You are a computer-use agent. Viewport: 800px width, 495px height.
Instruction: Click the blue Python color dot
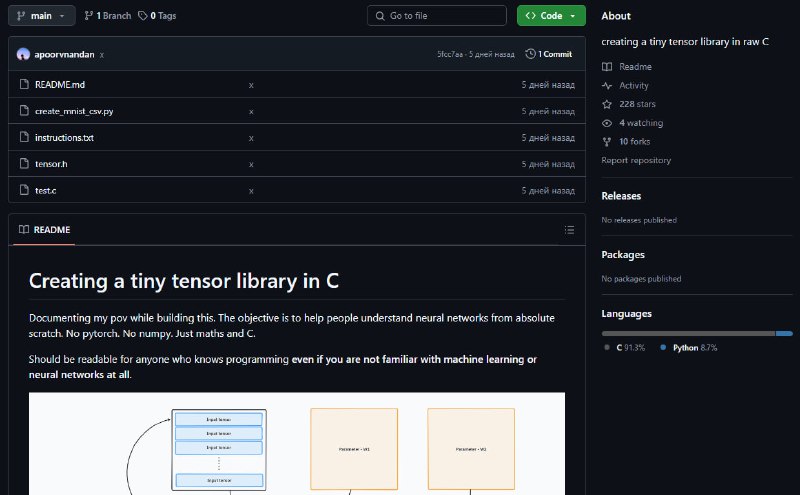663,348
